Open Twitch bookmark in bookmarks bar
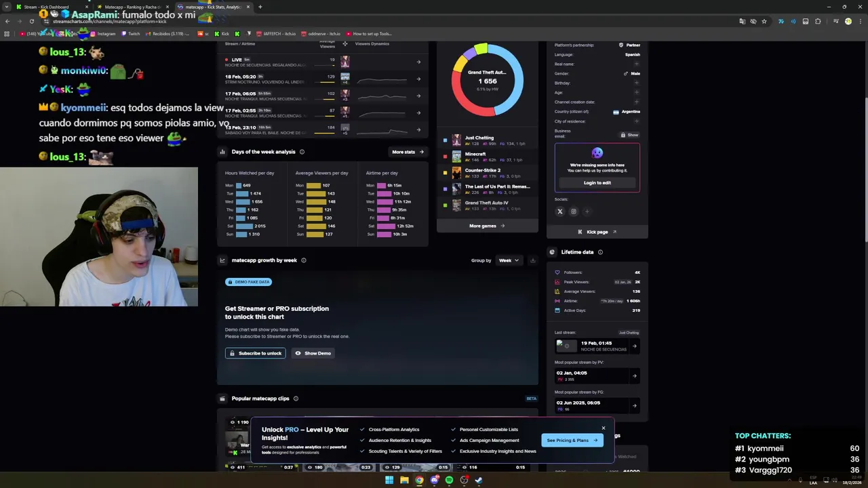Viewport: 868px width, 488px height. (130, 33)
